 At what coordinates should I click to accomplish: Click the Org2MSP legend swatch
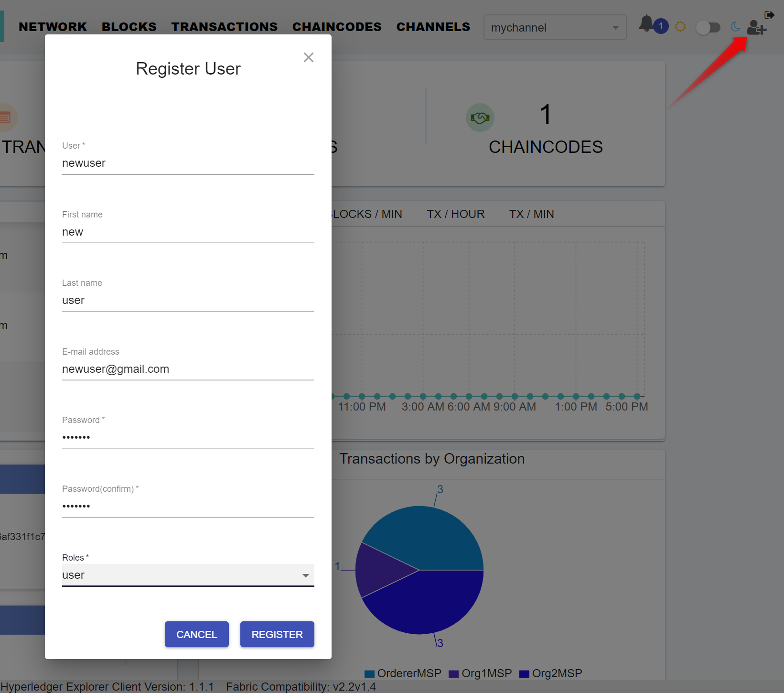pyautogui.click(x=524, y=674)
